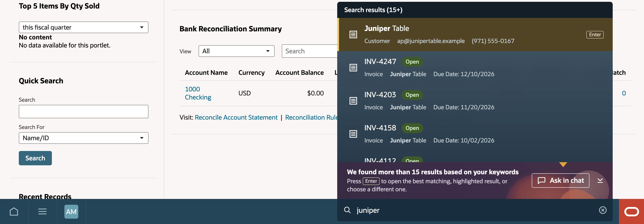Click the Account Name column header
Viewport: 644px width, 224px height.
click(206, 73)
